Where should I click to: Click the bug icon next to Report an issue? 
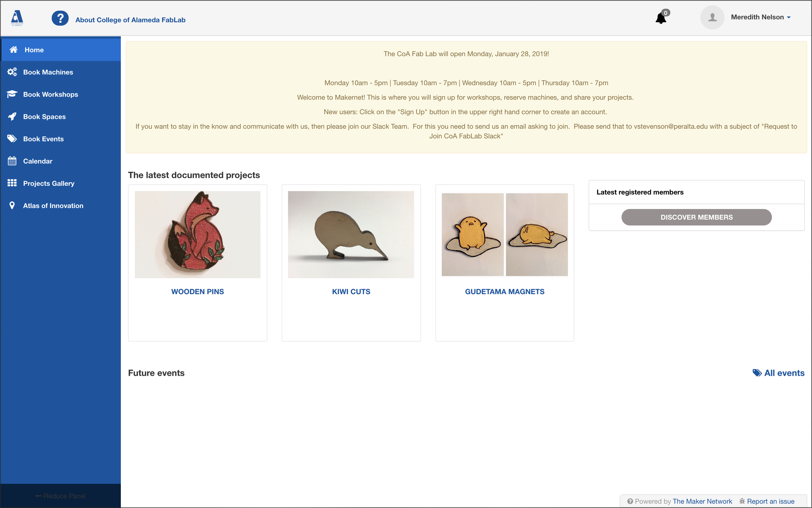point(742,501)
